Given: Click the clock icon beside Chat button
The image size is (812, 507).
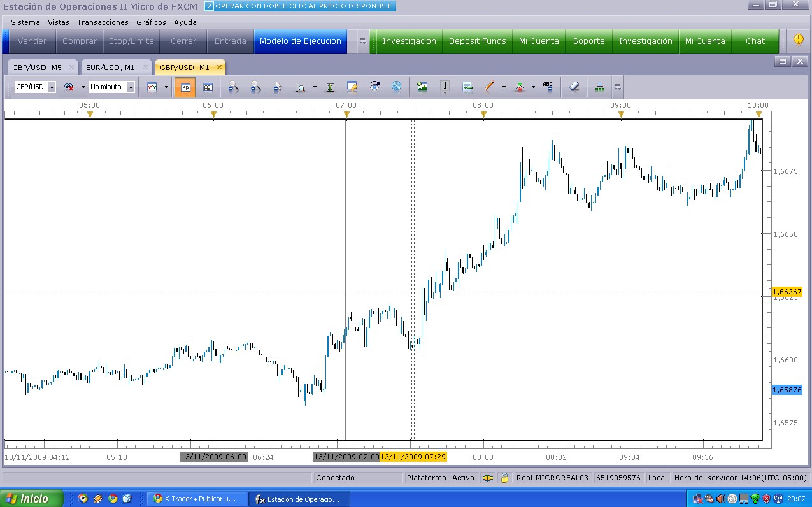Looking at the screenshot, I should pyautogui.click(x=798, y=41).
